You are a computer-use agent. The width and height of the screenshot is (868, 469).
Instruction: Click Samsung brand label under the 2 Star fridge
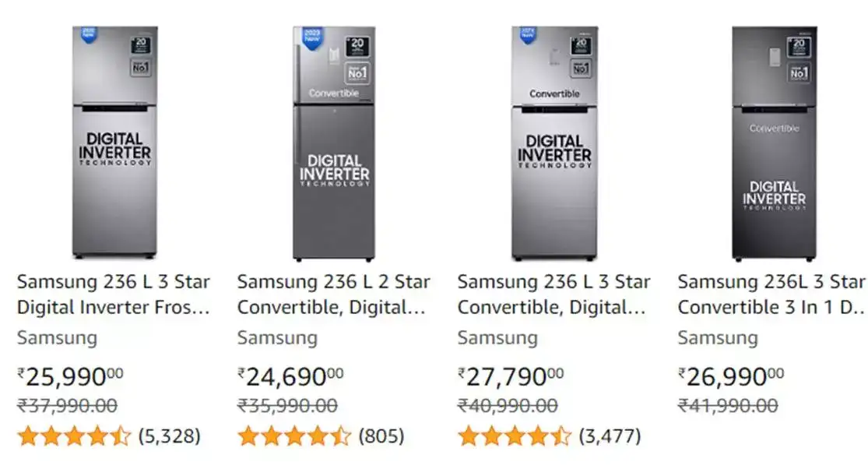tap(277, 338)
